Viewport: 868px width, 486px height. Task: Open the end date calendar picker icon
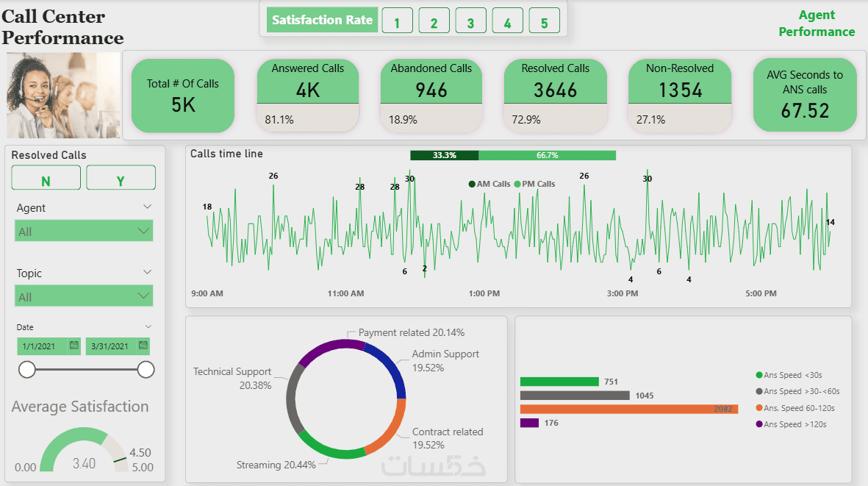pos(143,346)
